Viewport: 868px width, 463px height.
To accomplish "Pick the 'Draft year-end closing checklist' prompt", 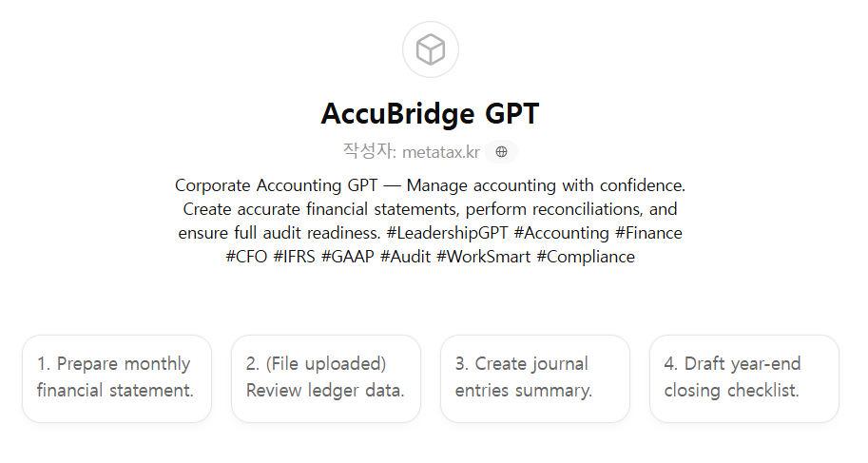I will 744,377.
